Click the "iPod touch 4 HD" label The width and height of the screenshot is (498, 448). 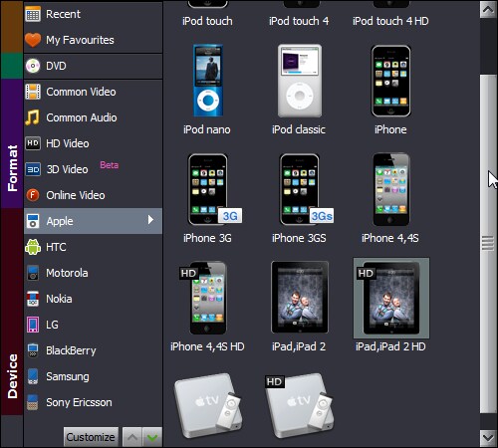390,21
